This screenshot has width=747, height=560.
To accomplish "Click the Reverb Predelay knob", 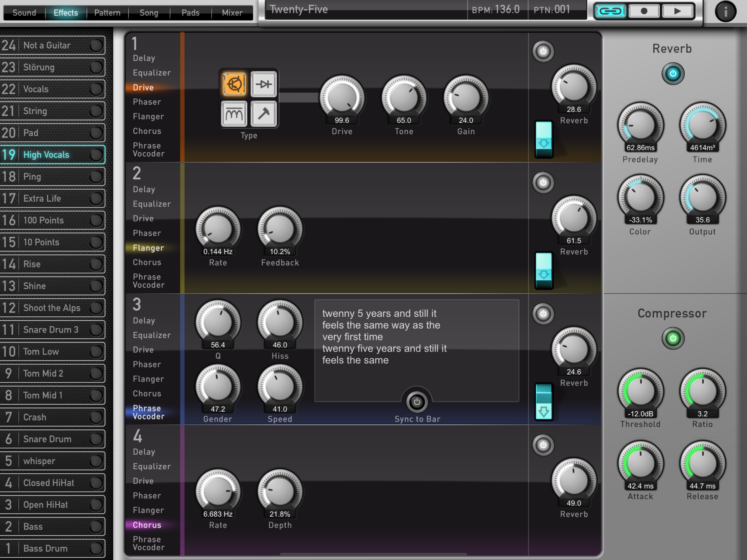I will (640, 125).
